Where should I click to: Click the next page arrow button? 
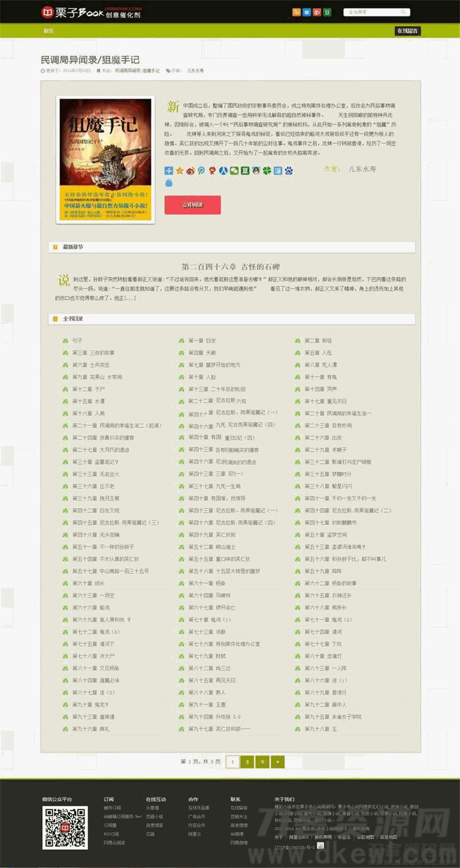coord(278,762)
